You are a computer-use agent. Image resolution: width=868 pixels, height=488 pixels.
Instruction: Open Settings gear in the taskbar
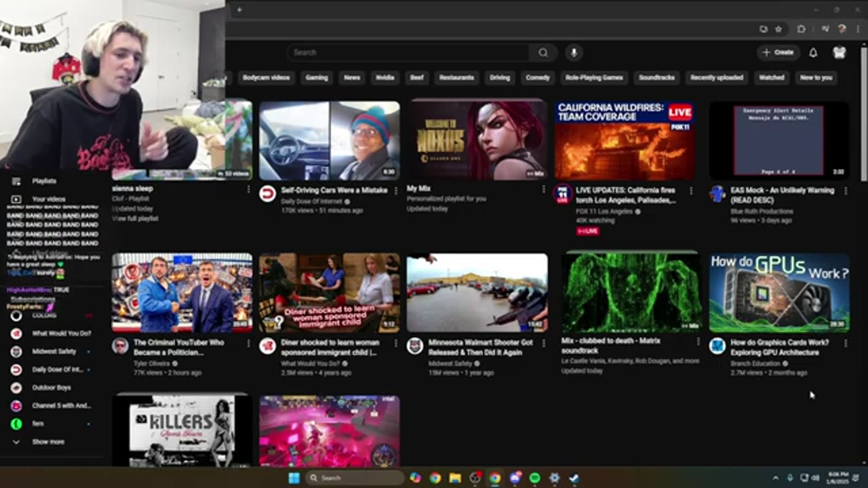[x=555, y=478]
